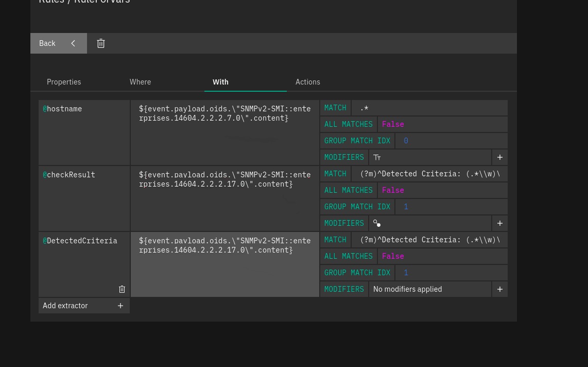This screenshot has height=367, width=588.
Task: Open the Properties tab
Action: pos(64,82)
